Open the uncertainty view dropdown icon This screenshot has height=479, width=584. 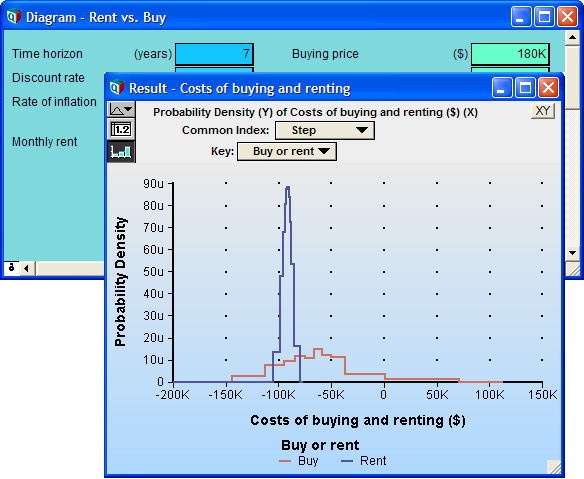pos(121,110)
